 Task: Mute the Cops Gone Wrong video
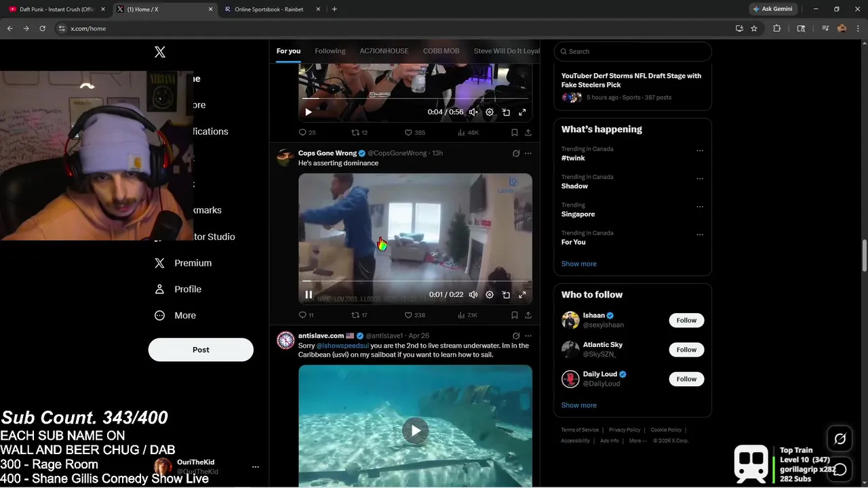pos(473,295)
